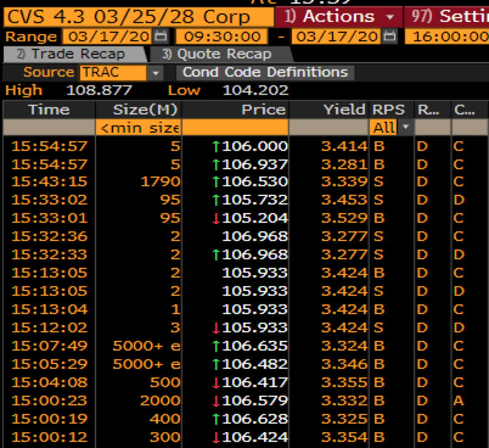
Task: Click the price 106.417
Action: pos(254,382)
